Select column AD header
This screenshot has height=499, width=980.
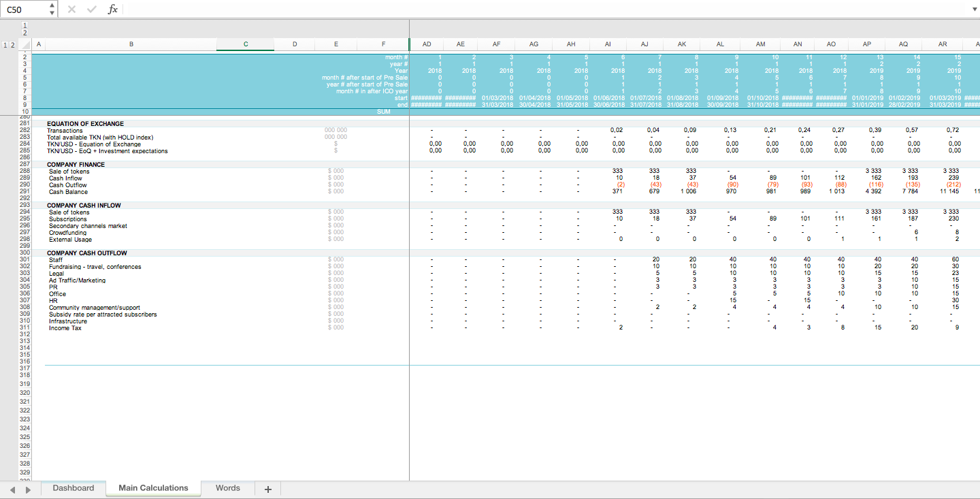tap(427, 45)
